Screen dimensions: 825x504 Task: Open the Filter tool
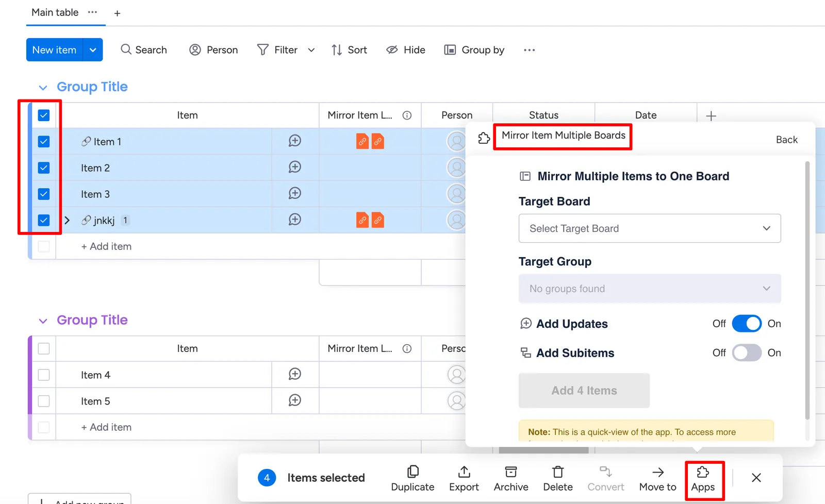click(x=277, y=50)
